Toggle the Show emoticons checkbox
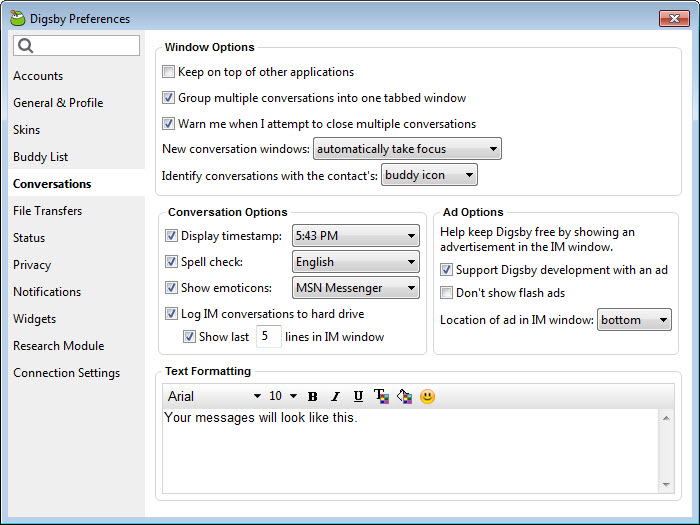This screenshot has width=700, height=525. click(x=171, y=288)
